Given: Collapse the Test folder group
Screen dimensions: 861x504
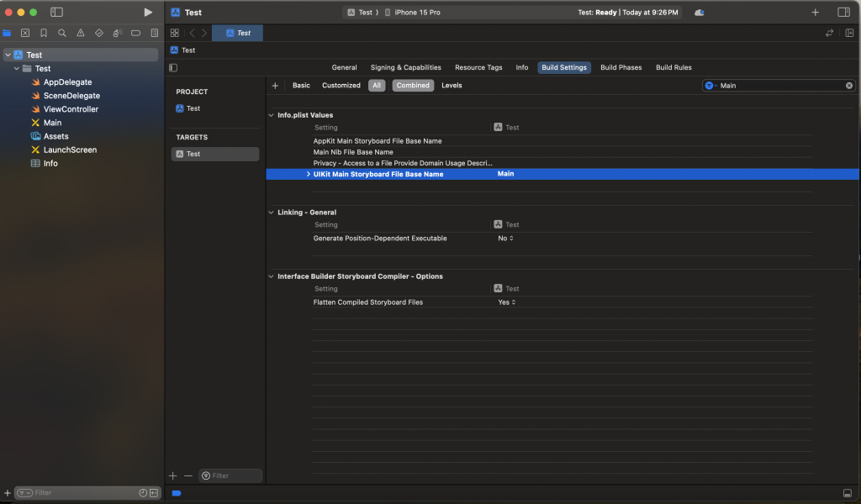Looking at the screenshot, I should (17, 69).
